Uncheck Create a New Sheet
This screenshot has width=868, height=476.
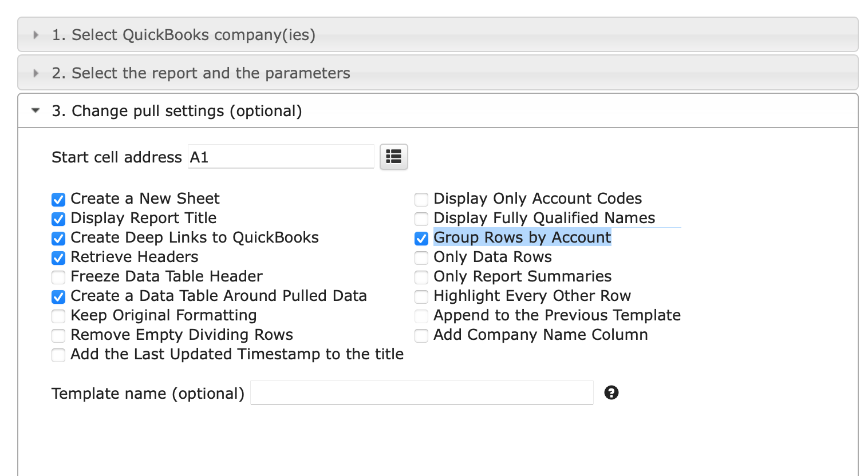[58, 199]
